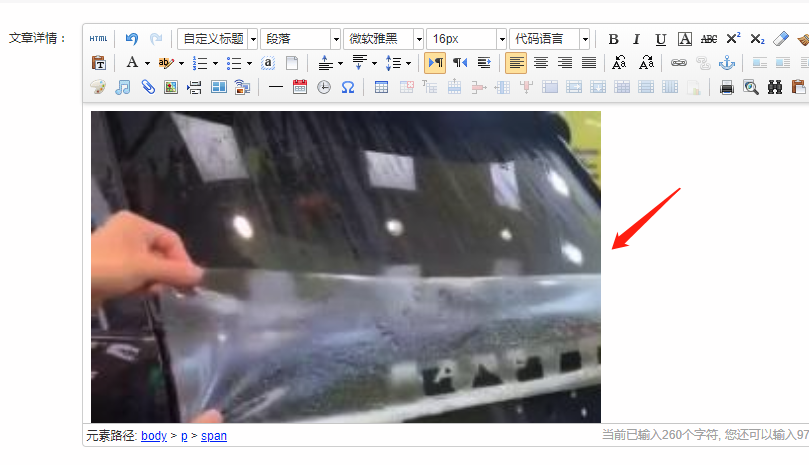Toggle strikethrough ABC formatting

pos(709,39)
